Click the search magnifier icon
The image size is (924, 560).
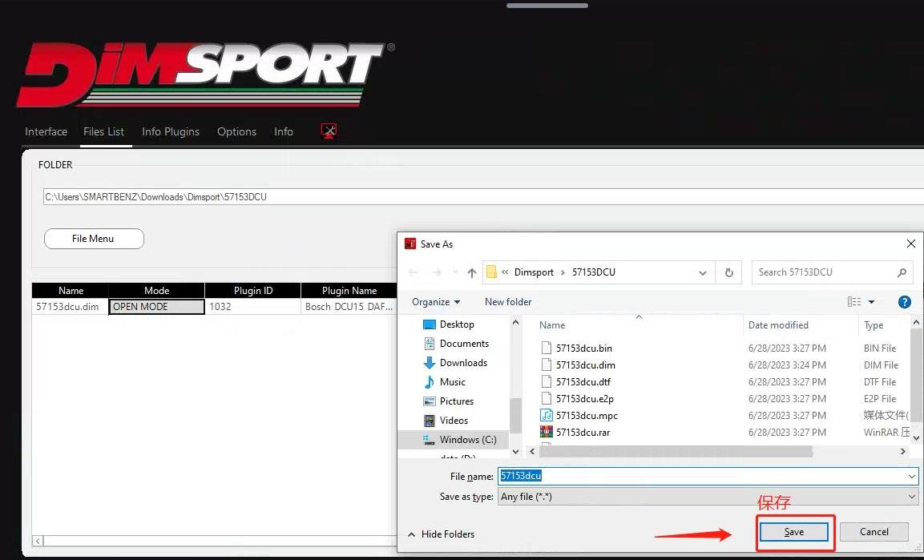[902, 272]
